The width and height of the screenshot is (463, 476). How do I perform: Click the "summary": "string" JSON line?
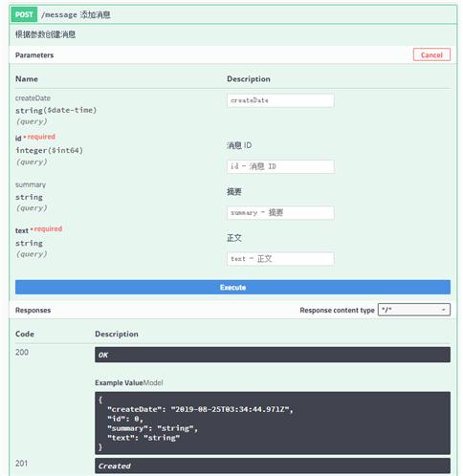152,428
